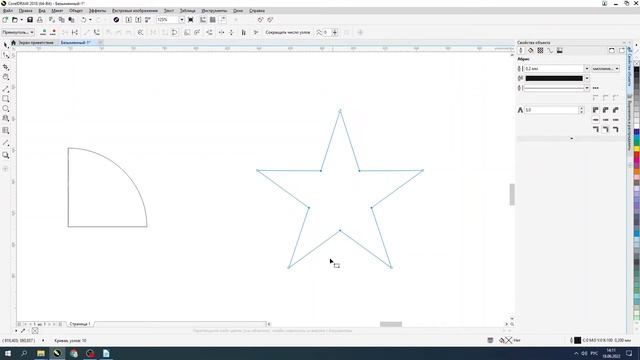The width and height of the screenshot is (640, 360).
Task: Click the Paste icon in toolbar
Action: [x=71, y=20]
